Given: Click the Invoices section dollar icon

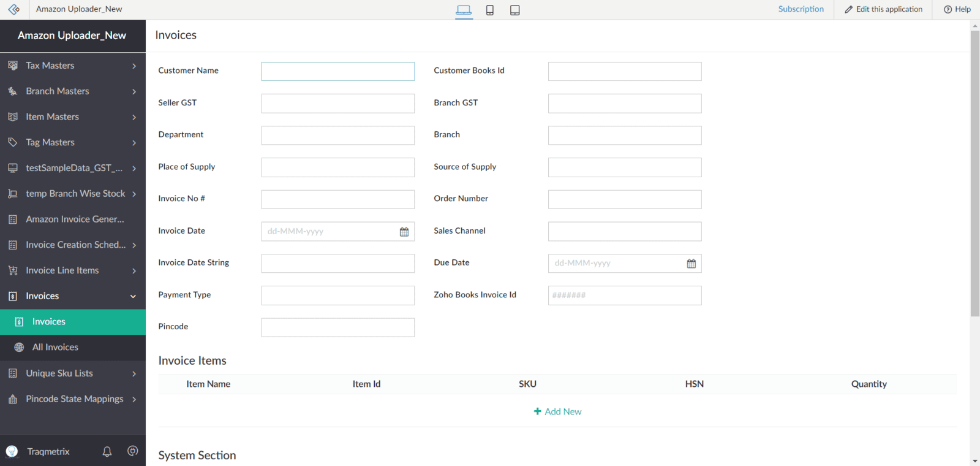Looking at the screenshot, I should 12,296.
